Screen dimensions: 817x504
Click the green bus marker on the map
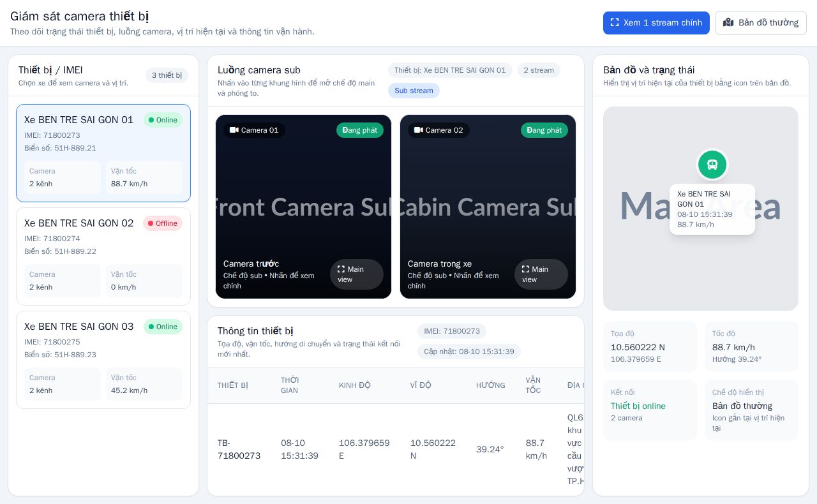click(x=712, y=165)
